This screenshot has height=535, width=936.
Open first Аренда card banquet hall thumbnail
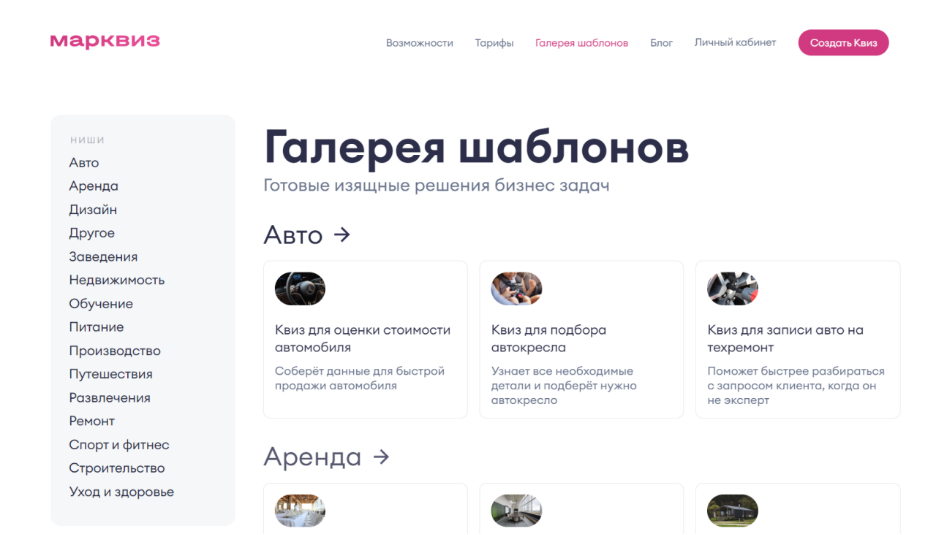coord(300,511)
